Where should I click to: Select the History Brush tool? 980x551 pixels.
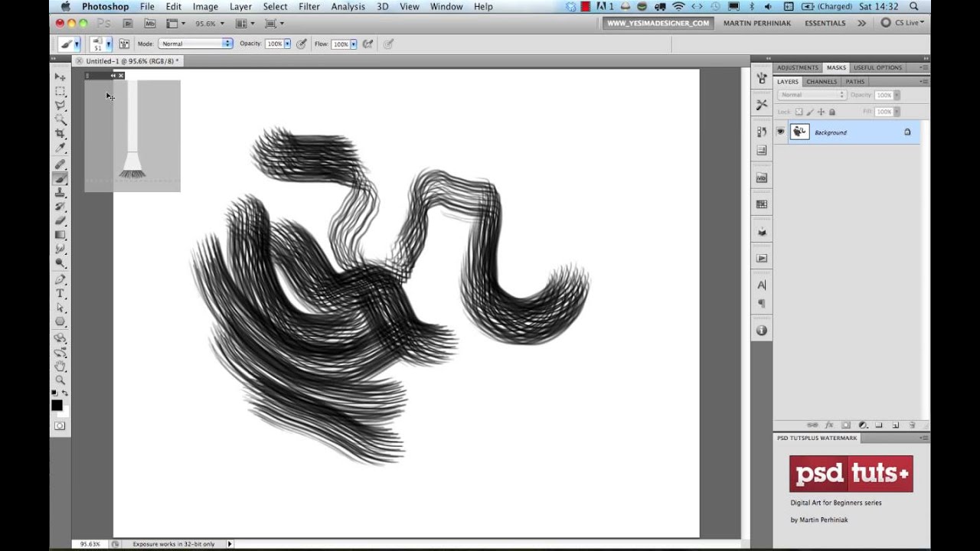pos(60,207)
